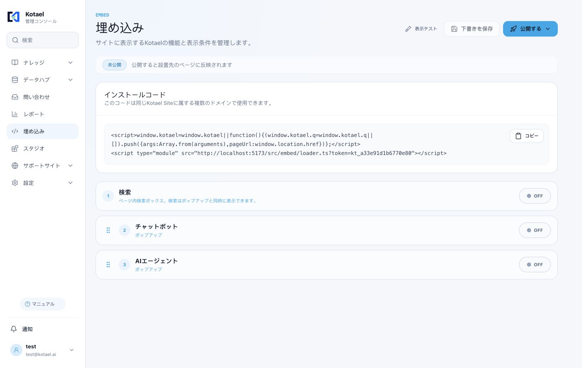Click the test@kotael.ai email text
Screen dimensions: 588x368
[41, 355]
